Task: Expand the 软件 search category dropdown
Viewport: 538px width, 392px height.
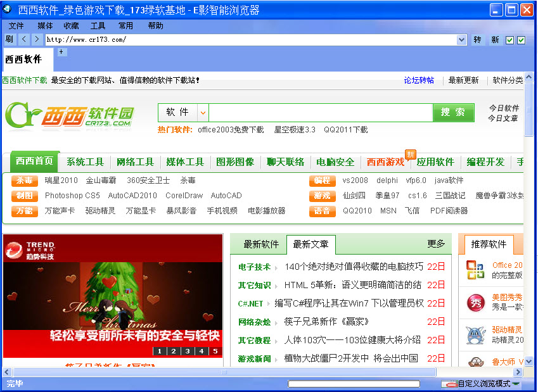Action: 203,113
